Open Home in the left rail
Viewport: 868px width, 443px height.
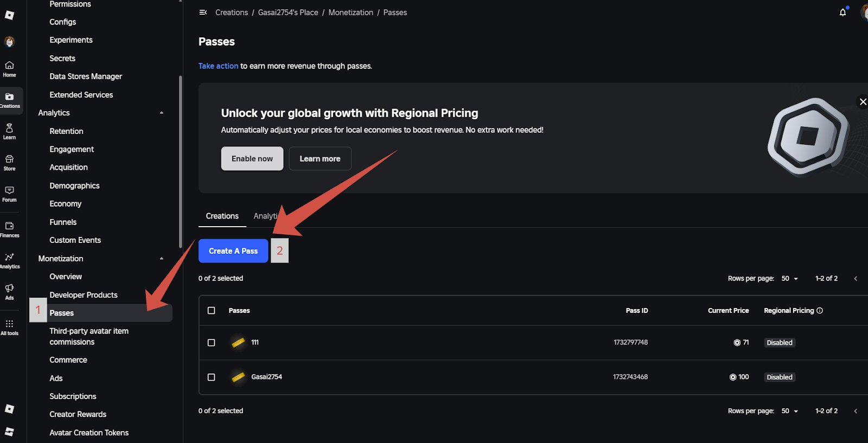[9, 69]
